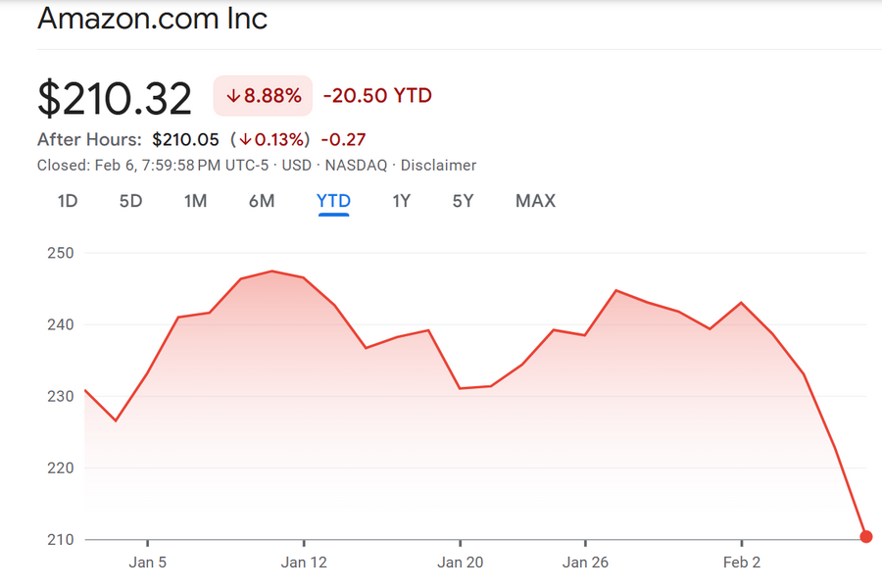Screen dimensions: 882x588
Task: Click the Amazon.com Inc title
Action: click(x=152, y=19)
